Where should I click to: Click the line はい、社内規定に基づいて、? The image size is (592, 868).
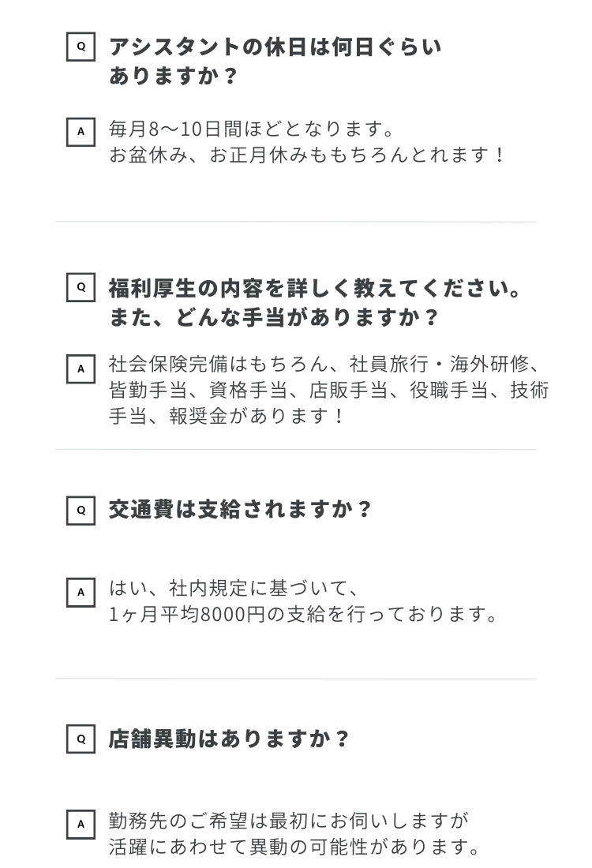234,588
